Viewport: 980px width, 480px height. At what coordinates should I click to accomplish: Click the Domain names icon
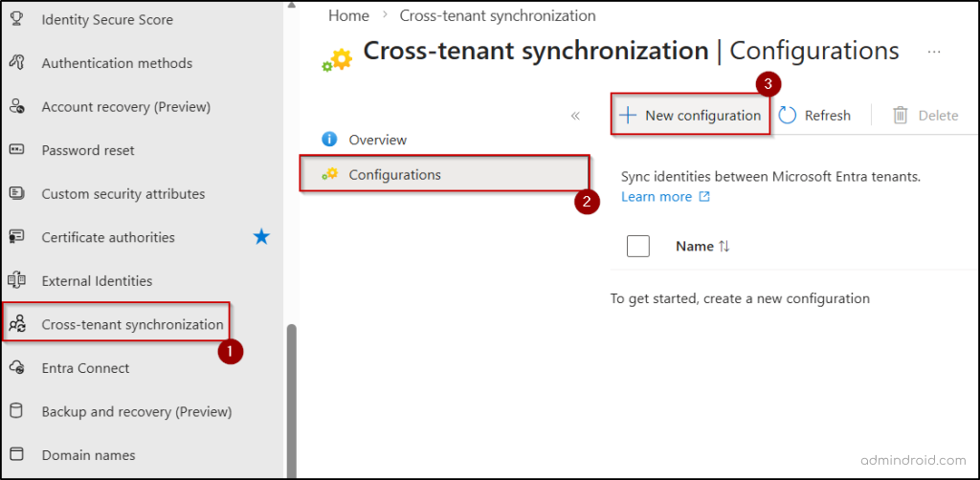[17, 454]
